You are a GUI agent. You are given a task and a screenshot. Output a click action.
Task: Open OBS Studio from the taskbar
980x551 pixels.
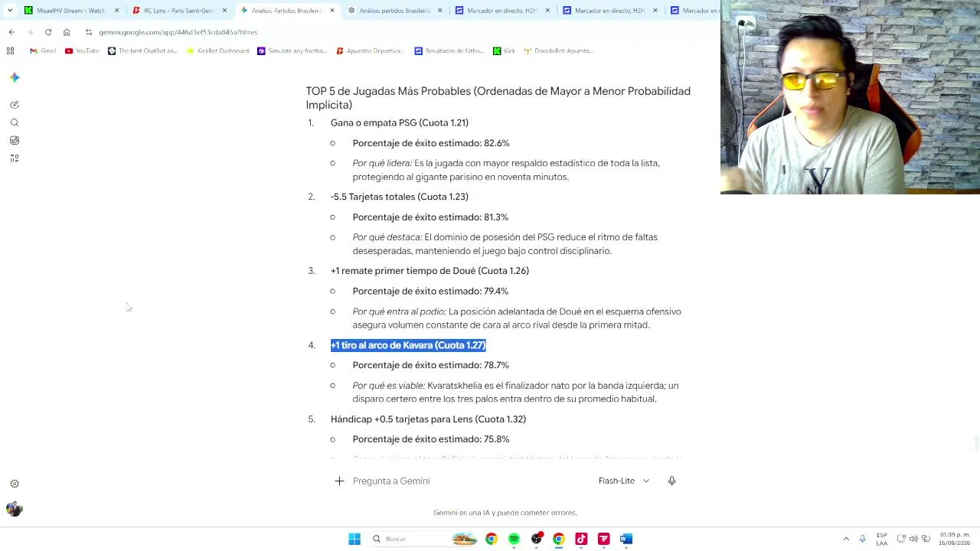[537, 539]
